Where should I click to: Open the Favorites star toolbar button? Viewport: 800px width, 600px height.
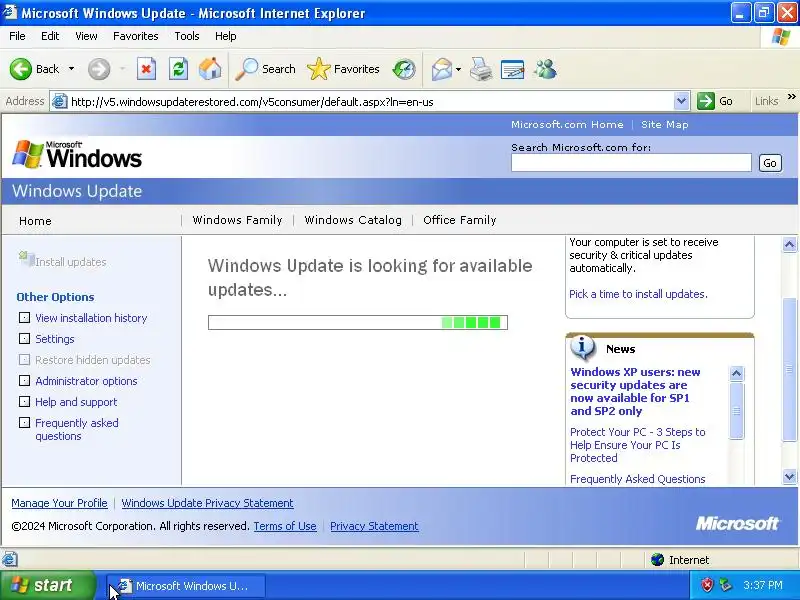(343, 69)
